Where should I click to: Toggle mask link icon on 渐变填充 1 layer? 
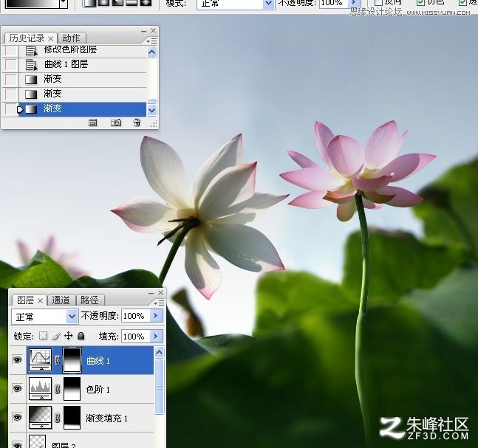point(58,418)
